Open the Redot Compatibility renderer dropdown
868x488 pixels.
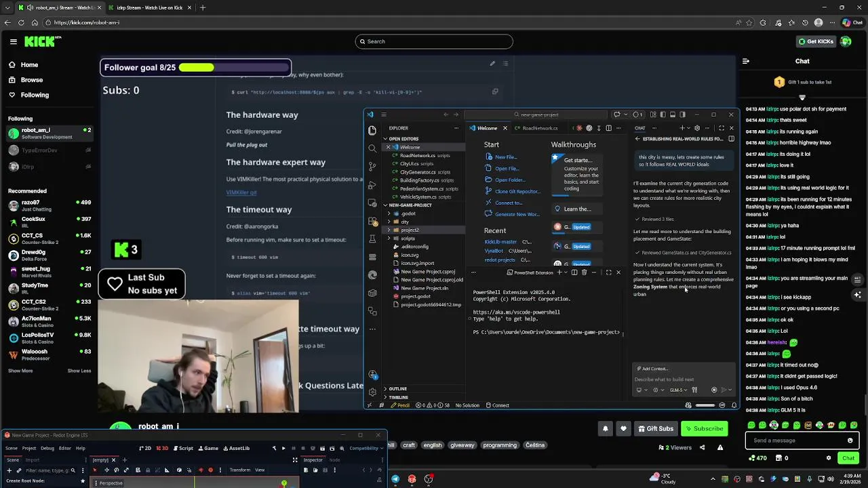pyautogui.click(x=366, y=448)
